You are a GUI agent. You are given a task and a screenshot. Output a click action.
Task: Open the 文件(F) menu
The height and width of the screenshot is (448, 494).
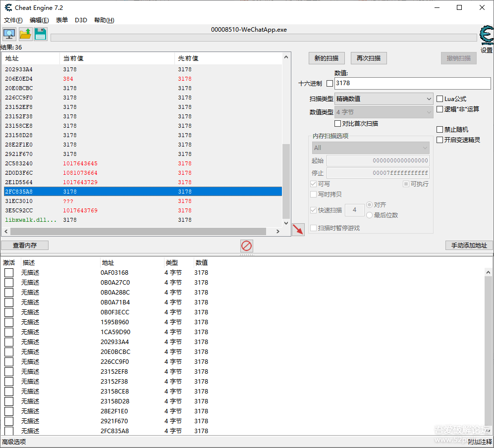[13, 20]
